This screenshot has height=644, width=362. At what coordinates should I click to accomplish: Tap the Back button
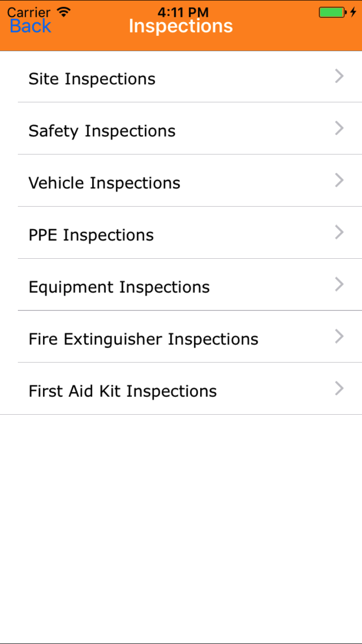(x=30, y=27)
